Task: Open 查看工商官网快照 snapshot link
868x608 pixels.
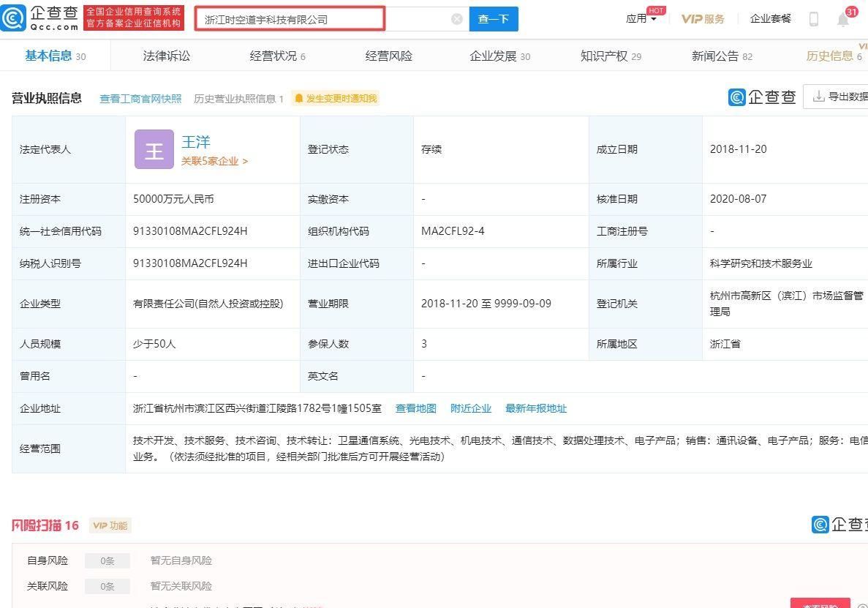Action: point(140,98)
